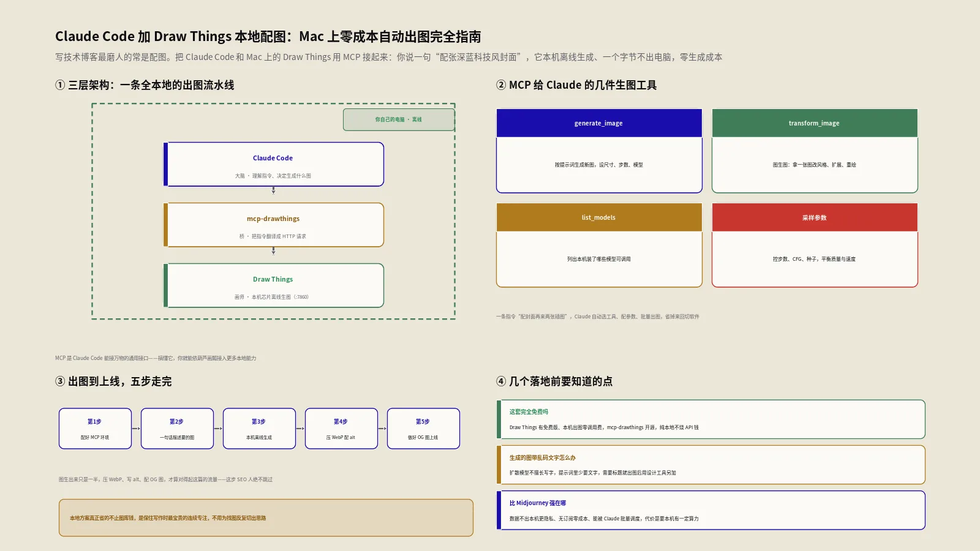Select the 第3步 本机离线生成 step

coord(259,429)
